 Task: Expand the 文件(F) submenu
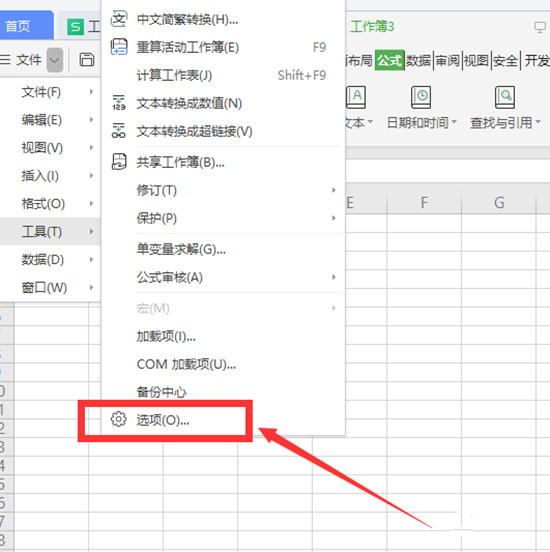pos(50,92)
